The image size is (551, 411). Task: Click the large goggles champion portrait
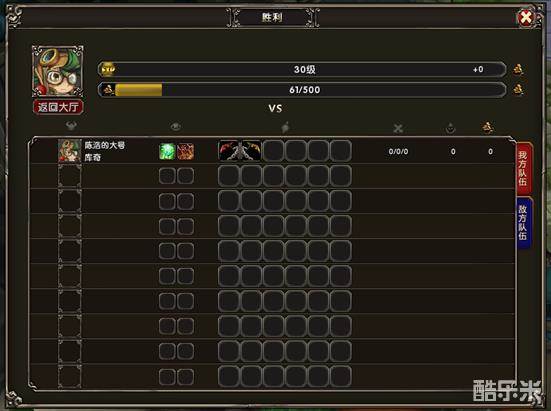pyautogui.click(x=58, y=71)
